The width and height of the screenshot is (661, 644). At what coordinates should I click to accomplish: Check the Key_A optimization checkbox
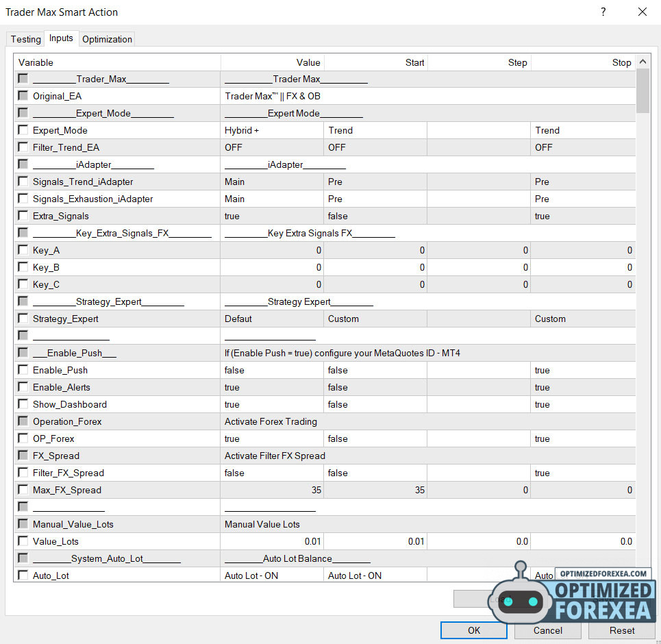click(23, 250)
